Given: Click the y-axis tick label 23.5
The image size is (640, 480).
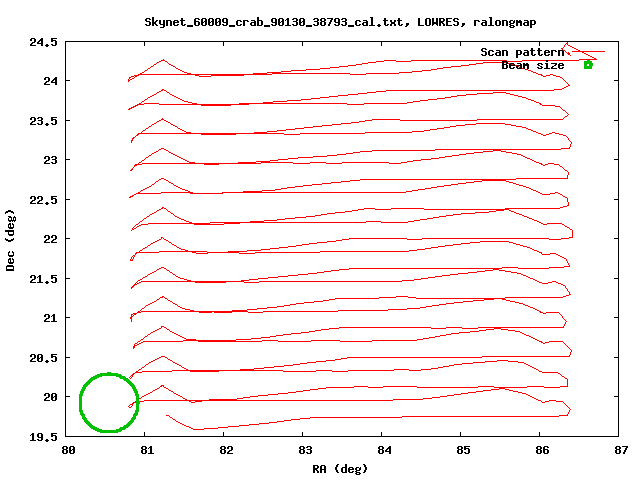Looking at the screenshot, I should pyautogui.click(x=43, y=121).
